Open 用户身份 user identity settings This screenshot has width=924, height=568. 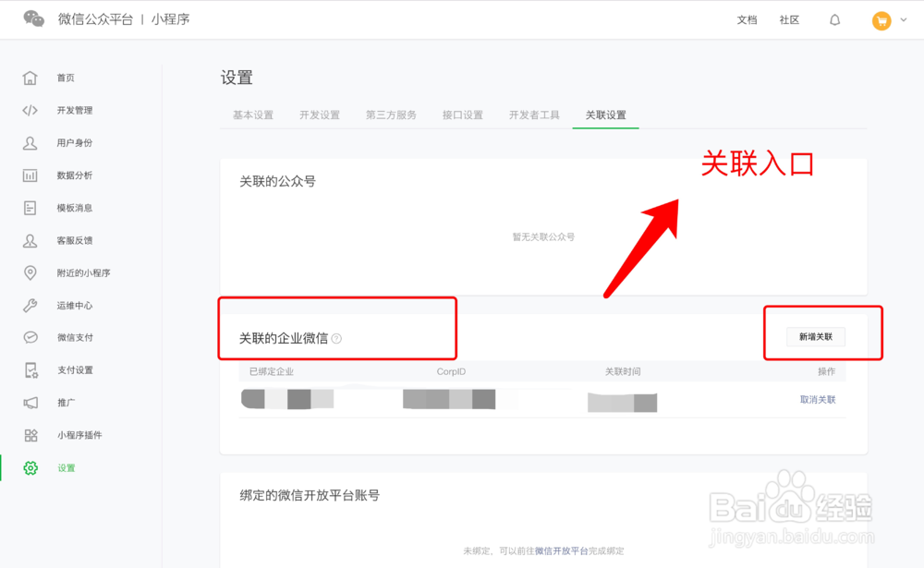73,142
